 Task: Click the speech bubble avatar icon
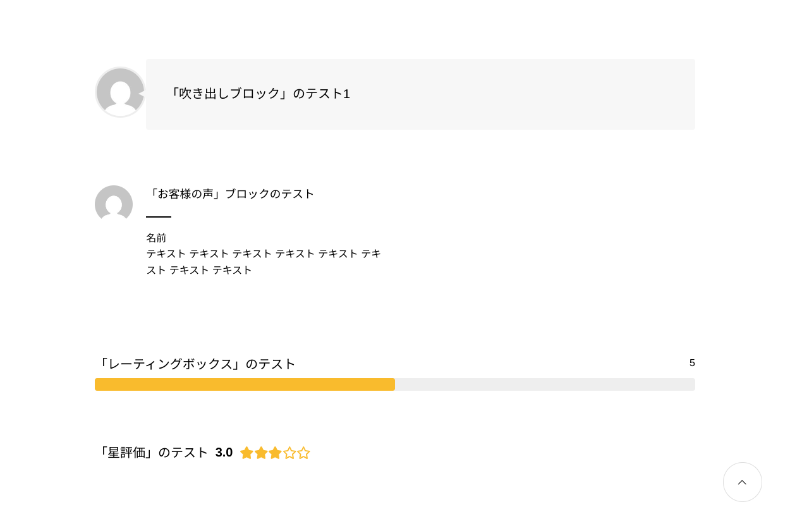pos(120,92)
